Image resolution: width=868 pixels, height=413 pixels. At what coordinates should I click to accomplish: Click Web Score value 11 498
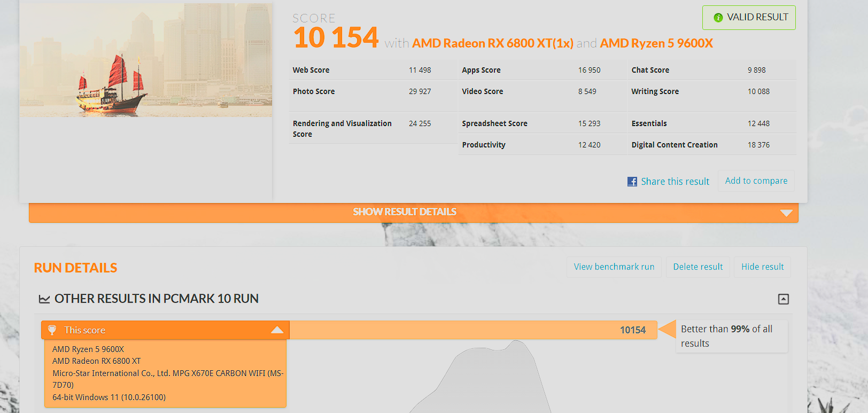pos(420,70)
